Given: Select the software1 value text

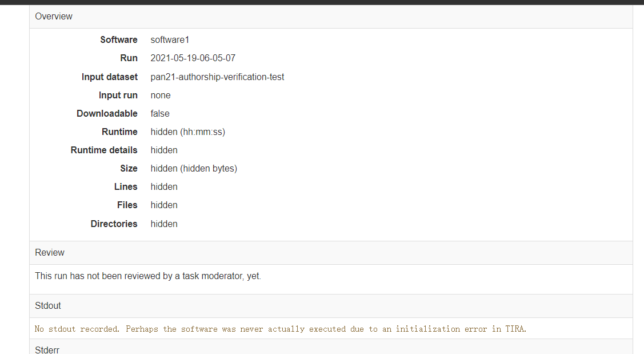Looking at the screenshot, I should pyautogui.click(x=170, y=40).
